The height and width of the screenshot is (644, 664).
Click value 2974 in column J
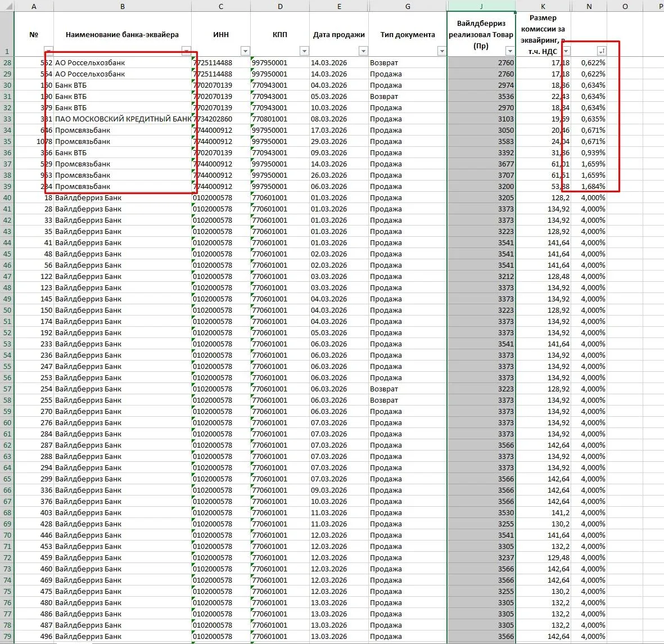tap(481, 85)
